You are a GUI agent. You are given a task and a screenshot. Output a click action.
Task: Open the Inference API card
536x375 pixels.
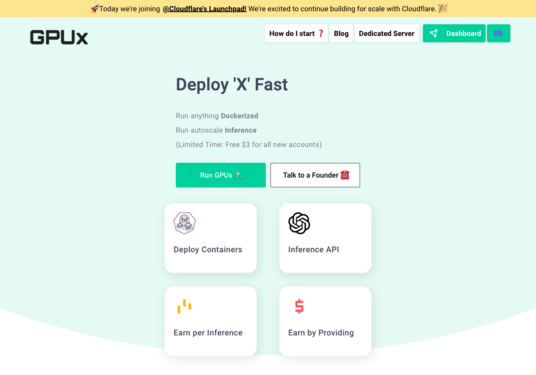click(325, 238)
